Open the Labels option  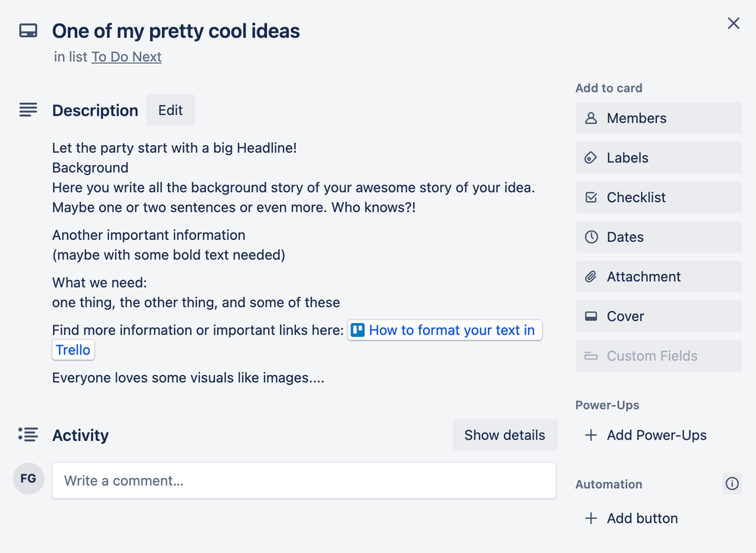pos(658,158)
